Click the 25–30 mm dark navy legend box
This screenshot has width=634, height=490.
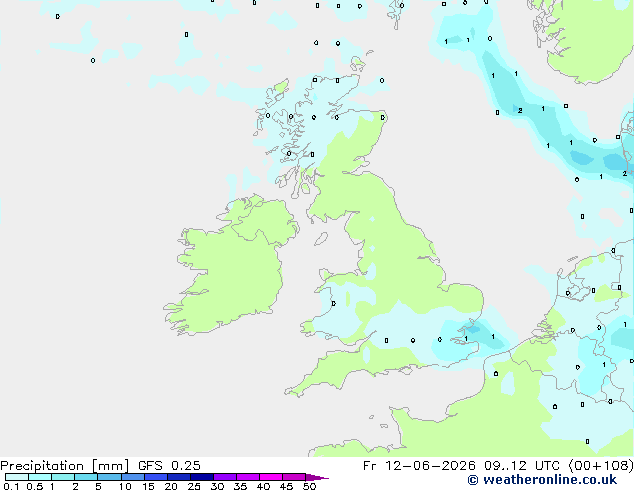pos(201,477)
